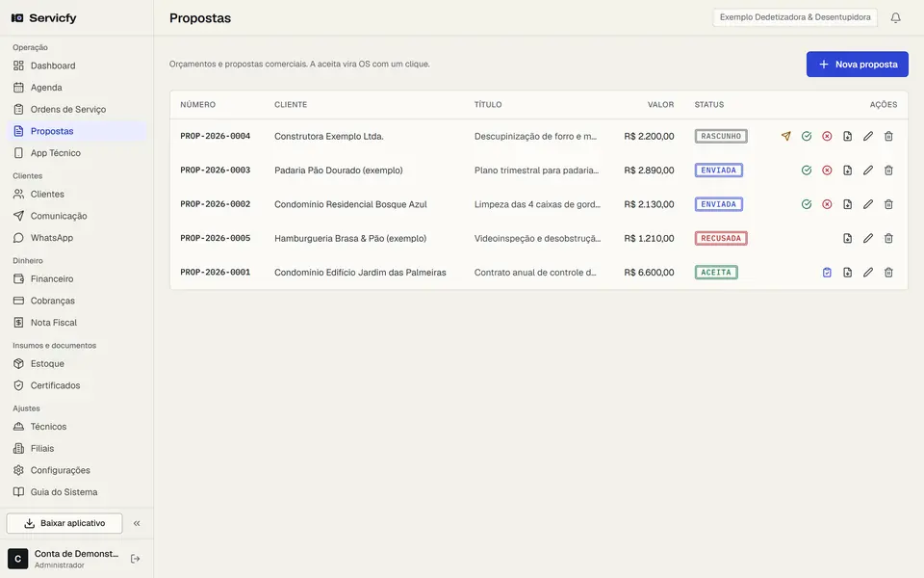Image resolution: width=924 pixels, height=578 pixels.
Task: Download document for proposal PROP-2026-0005
Action: tap(847, 238)
